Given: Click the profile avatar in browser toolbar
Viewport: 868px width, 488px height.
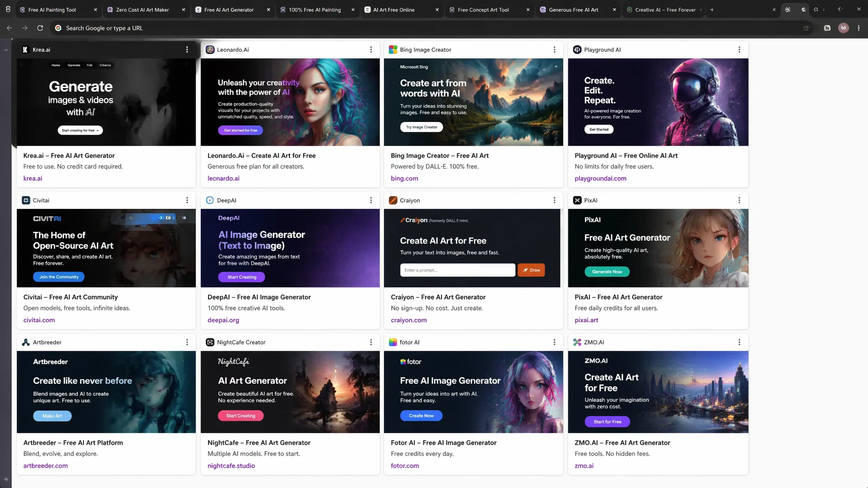Looking at the screenshot, I should 843,28.
